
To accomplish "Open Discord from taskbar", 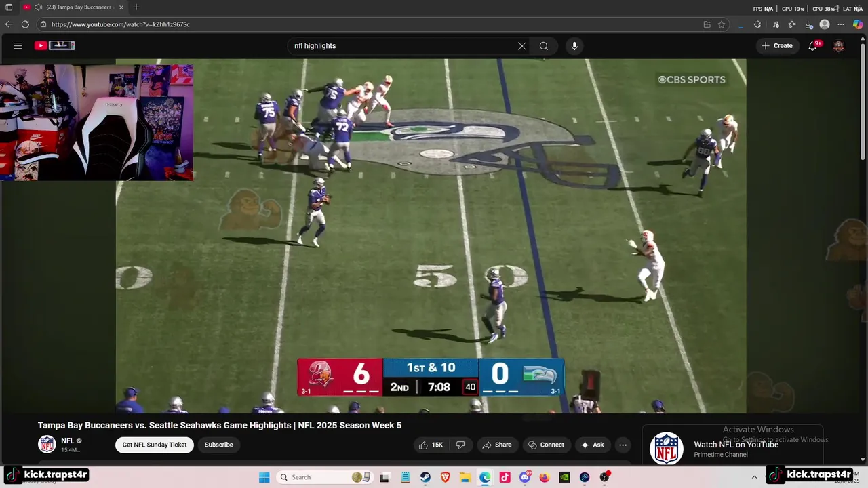I will click(x=525, y=477).
